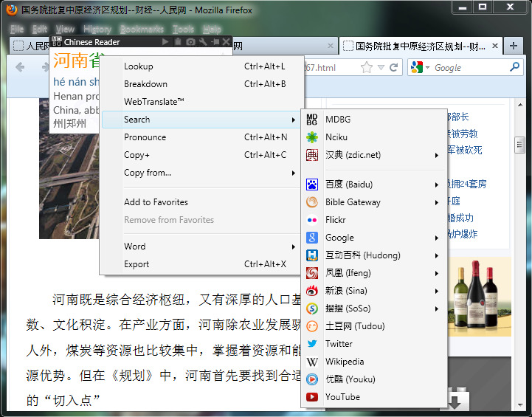The height and width of the screenshot is (417, 532).
Task: Open the wrench settings icon in Chinese Reader
Action: tap(203, 42)
